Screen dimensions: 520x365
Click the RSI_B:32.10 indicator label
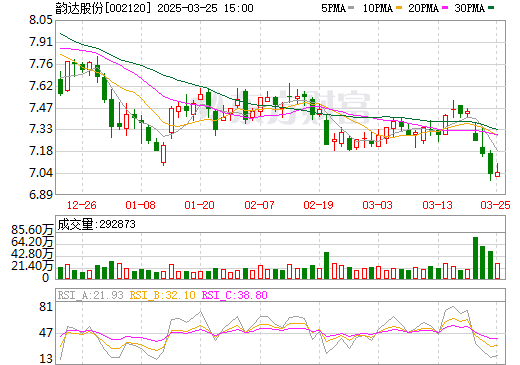[162, 295]
